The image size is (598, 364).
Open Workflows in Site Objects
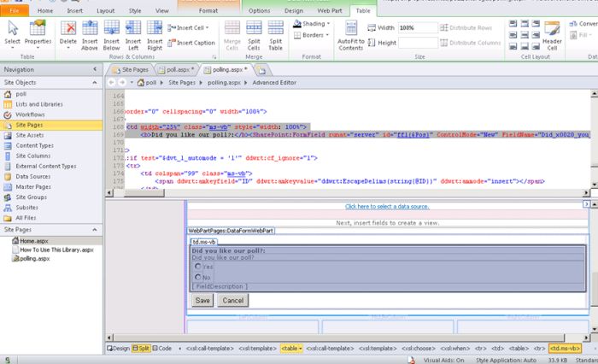tap(30, 114)
